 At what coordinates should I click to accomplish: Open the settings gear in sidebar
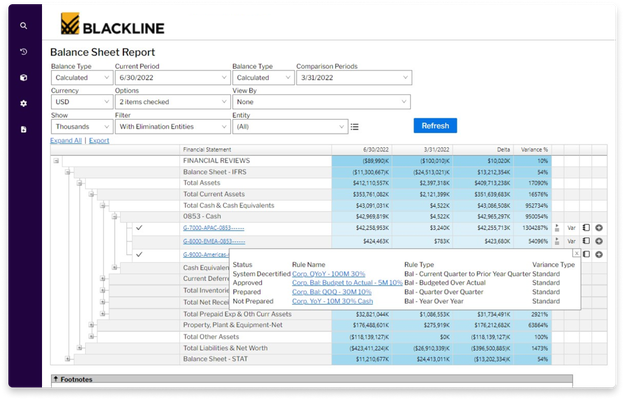tap(23, 103)
